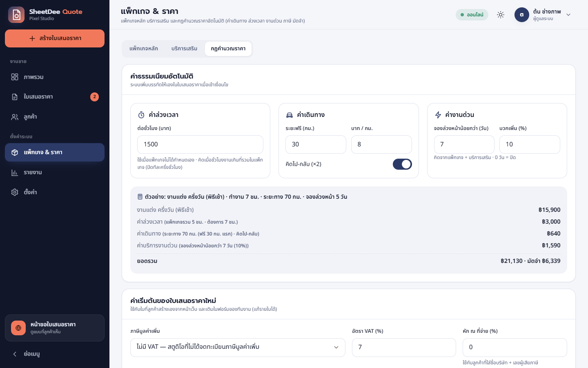Click the lightning icon of ค่างานด่วน
The width and height of the screenshot is (588, 368).
click(x=438, y=115)
